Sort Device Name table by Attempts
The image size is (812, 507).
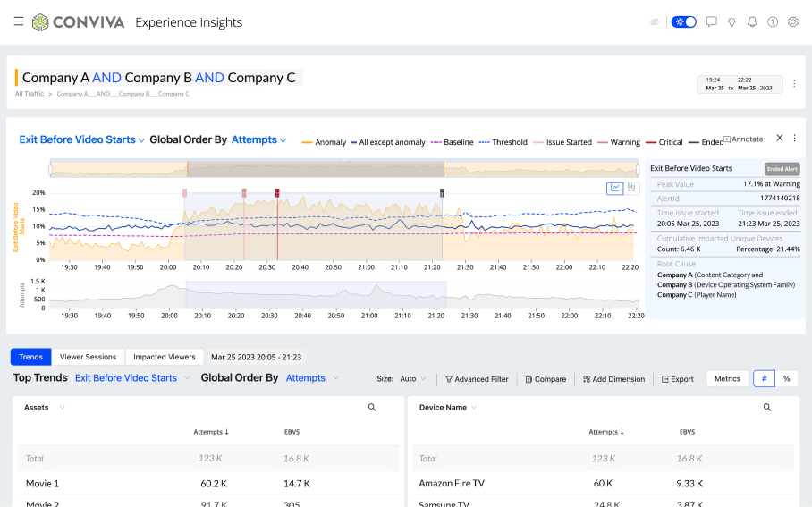(x=606, y=432)
